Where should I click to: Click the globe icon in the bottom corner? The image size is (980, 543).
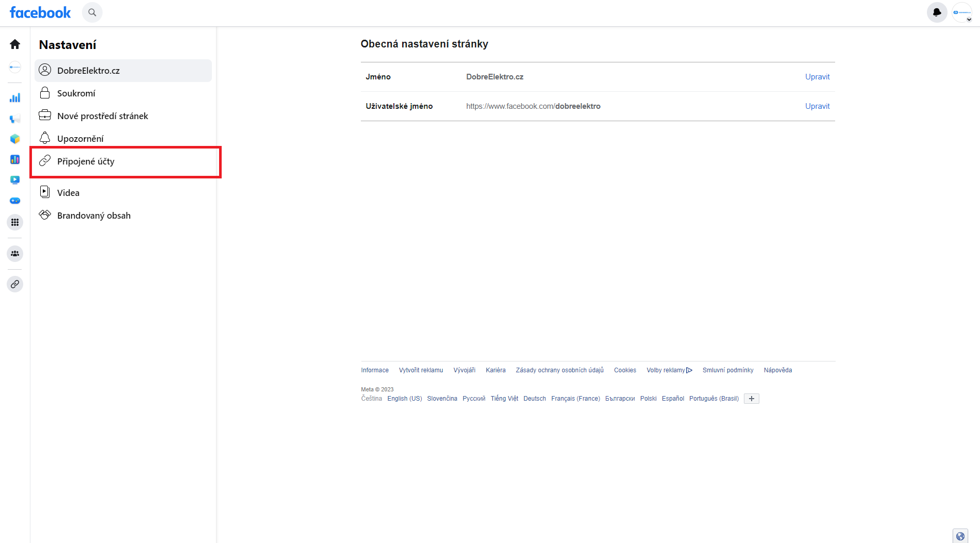[960, 536]
